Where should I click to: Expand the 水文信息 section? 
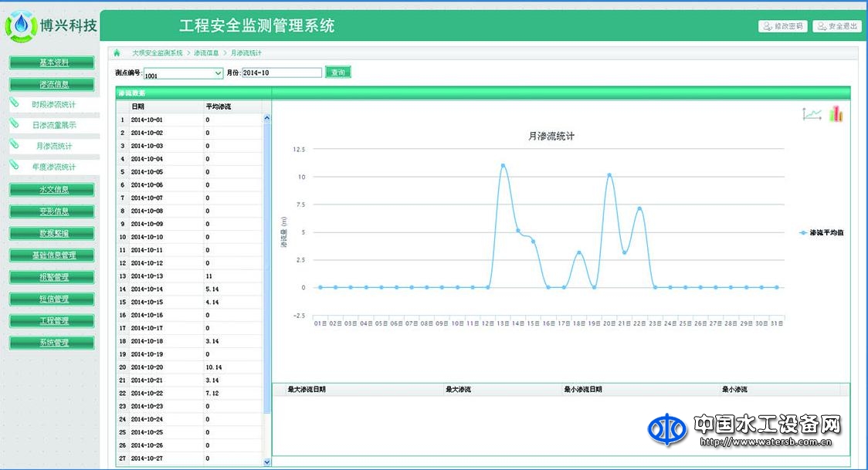pos(51,189)
